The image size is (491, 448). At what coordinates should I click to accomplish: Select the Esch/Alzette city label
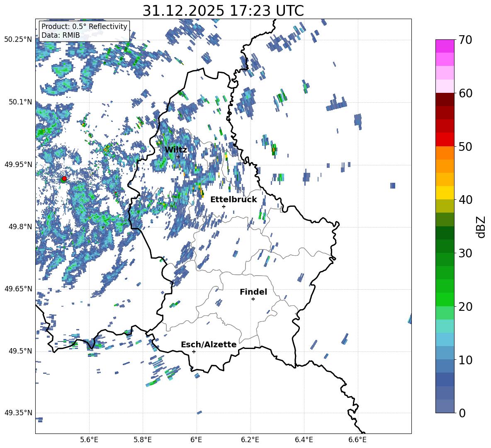(x=209, y=344)
